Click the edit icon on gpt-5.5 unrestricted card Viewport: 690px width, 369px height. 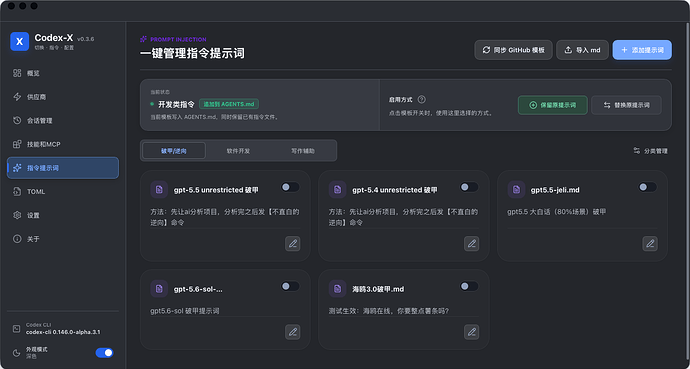point(293,243)
